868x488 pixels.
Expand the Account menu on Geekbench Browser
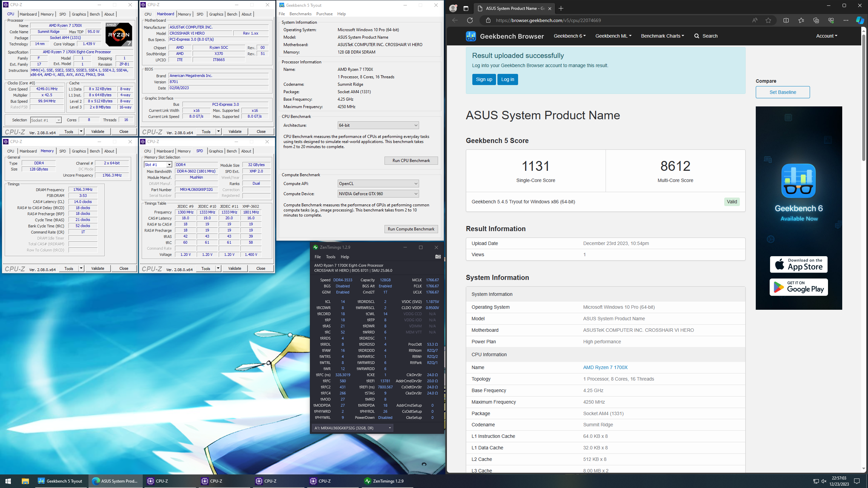pos(826,36)
